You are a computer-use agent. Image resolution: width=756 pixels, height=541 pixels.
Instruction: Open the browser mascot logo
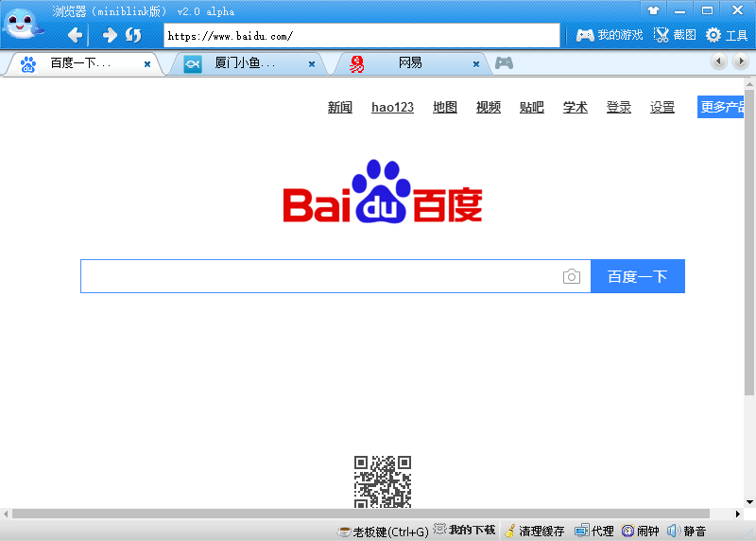23,23
